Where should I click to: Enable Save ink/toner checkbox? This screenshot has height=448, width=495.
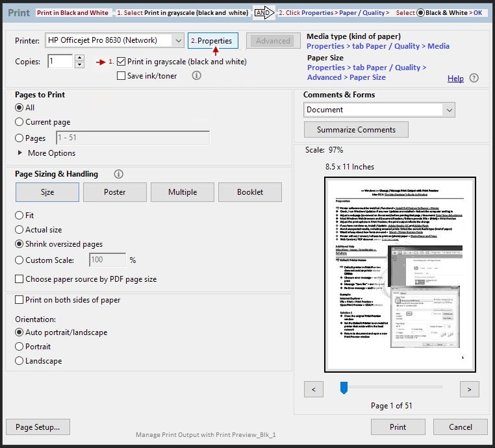point(121,76)
